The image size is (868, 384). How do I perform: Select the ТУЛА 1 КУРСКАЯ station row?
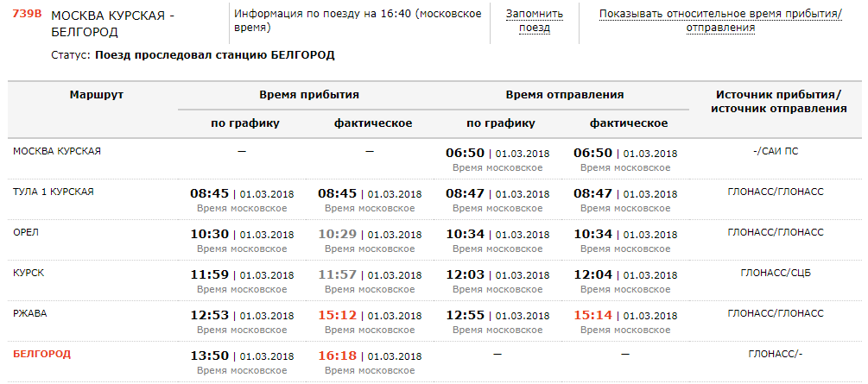pos(54,192)
